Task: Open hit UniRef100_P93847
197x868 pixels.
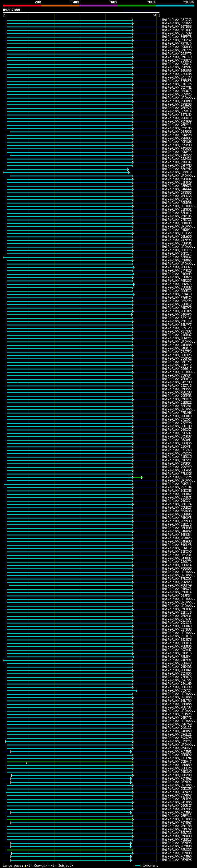Action: 176,64
